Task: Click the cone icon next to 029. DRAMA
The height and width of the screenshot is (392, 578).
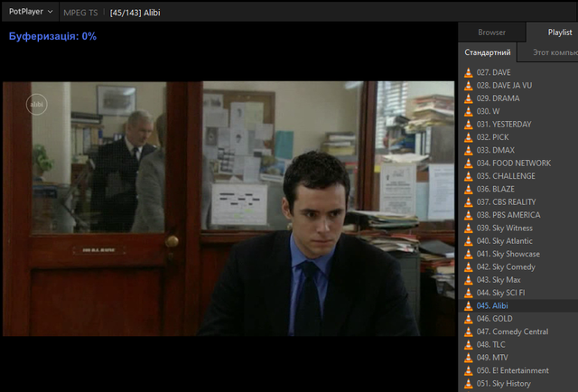Action: pos(468,98)
